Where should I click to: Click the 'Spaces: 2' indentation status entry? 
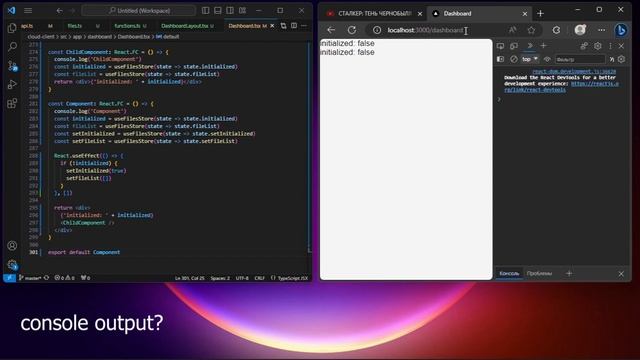click(220, 278)
